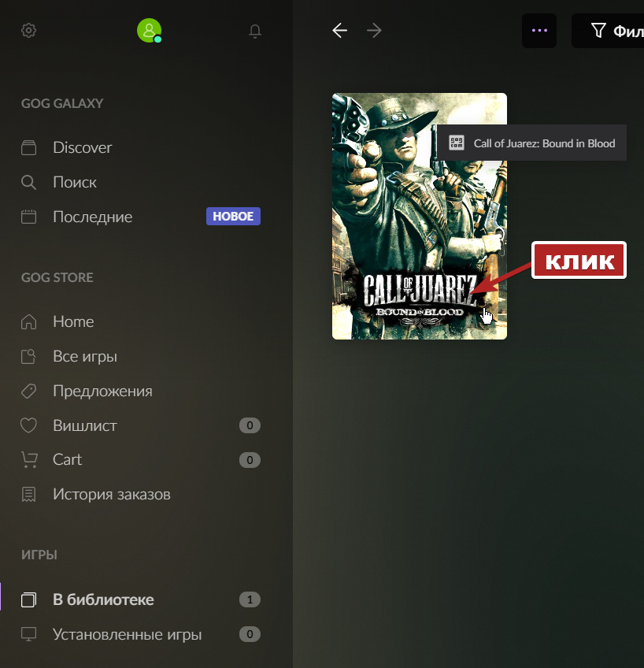Open notifications bell icon
The height and width of the screenshot is (668, 644).
[255, 31]
